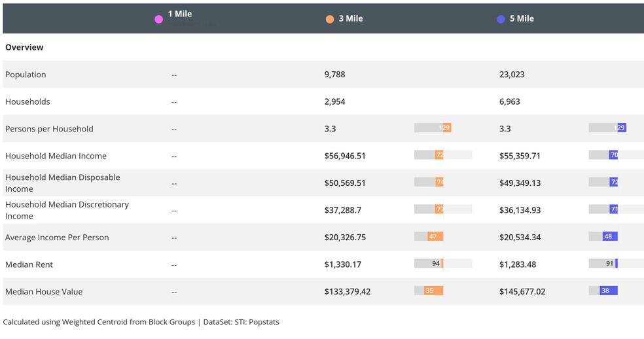
Task: Click the pink 1 Mile color dot
Action: coord(159,20)
